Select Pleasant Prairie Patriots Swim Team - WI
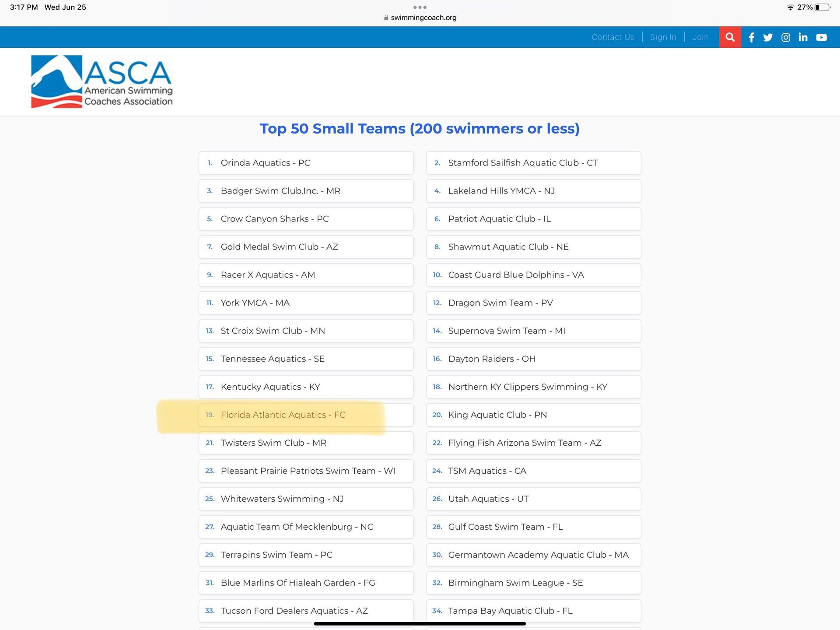Viewport: 840px width, 630px height. pos(306,471)
